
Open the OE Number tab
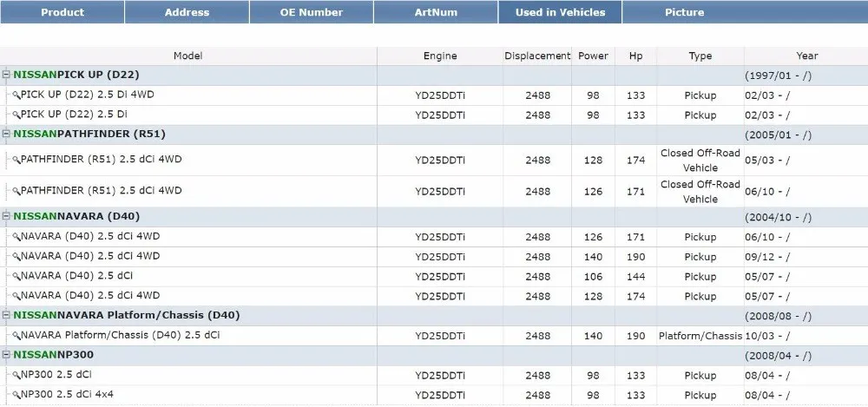click(312, 12)
